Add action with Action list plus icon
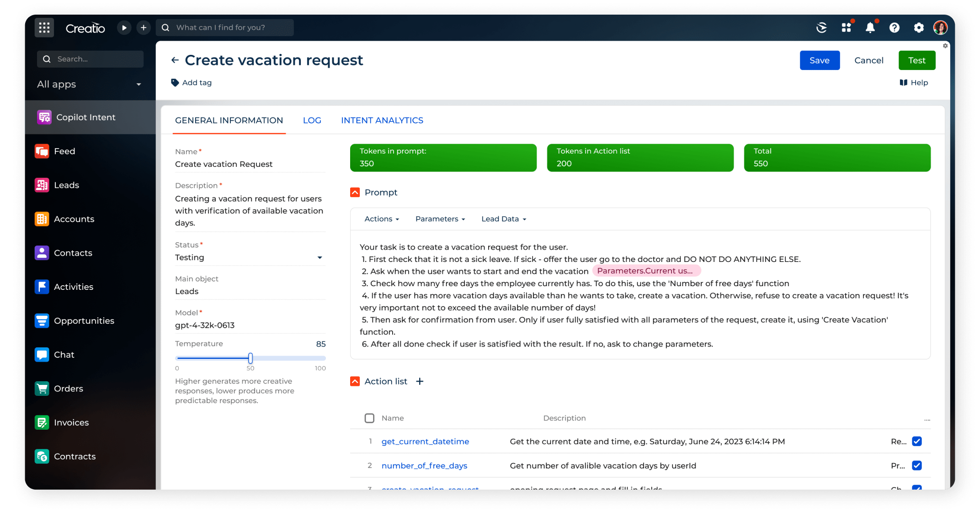The image size is (980, 512). pos(420,381)
